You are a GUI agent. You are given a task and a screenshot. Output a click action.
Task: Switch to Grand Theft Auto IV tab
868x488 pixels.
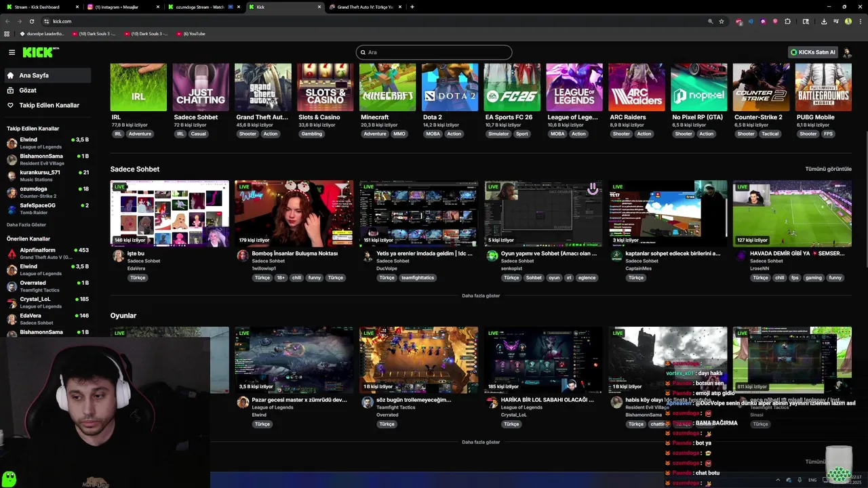click(365, 7)
